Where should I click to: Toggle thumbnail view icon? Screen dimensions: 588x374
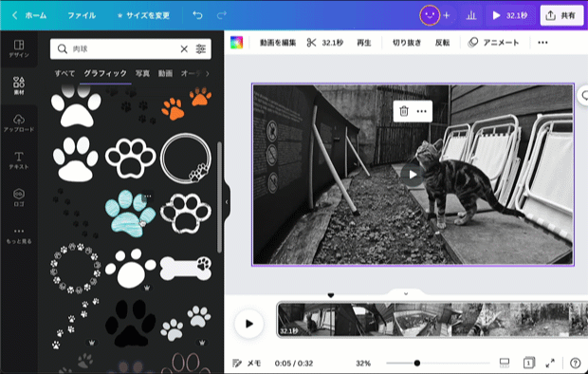(x=505, y=363)
